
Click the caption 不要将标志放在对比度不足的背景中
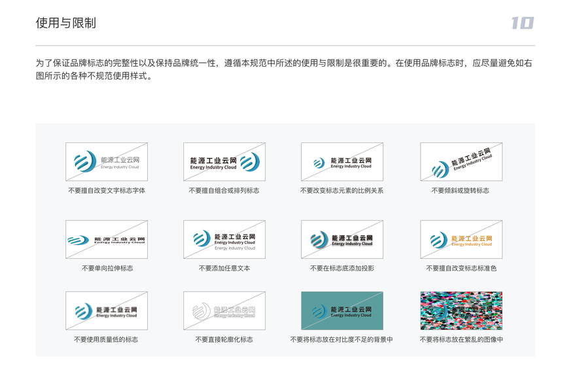click(x=341, y=340)
